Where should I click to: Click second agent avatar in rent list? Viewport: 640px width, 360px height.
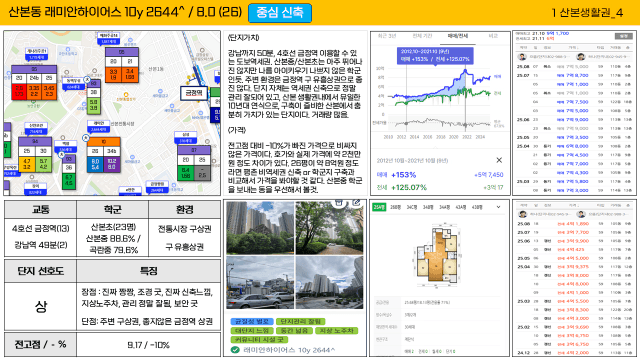(x=581, y=214)
